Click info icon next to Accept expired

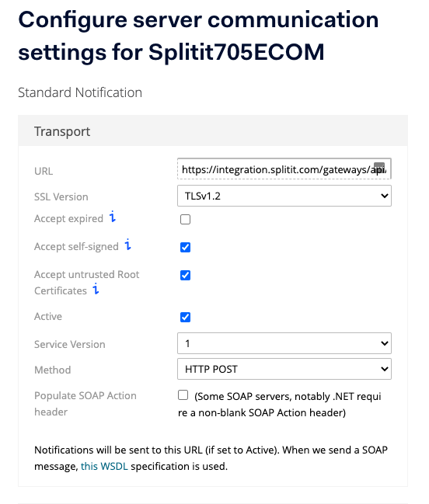112,217
